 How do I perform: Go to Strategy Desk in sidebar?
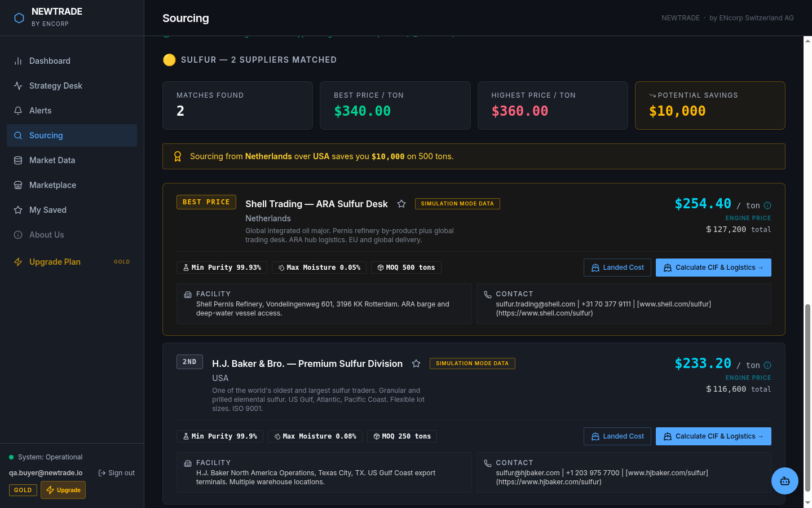[x=72, y=86]
